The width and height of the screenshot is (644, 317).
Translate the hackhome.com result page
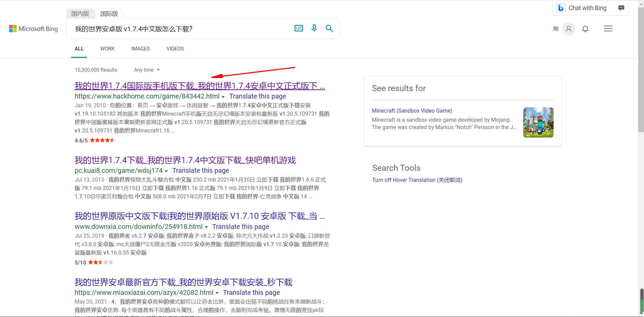[x=258, y=96]
